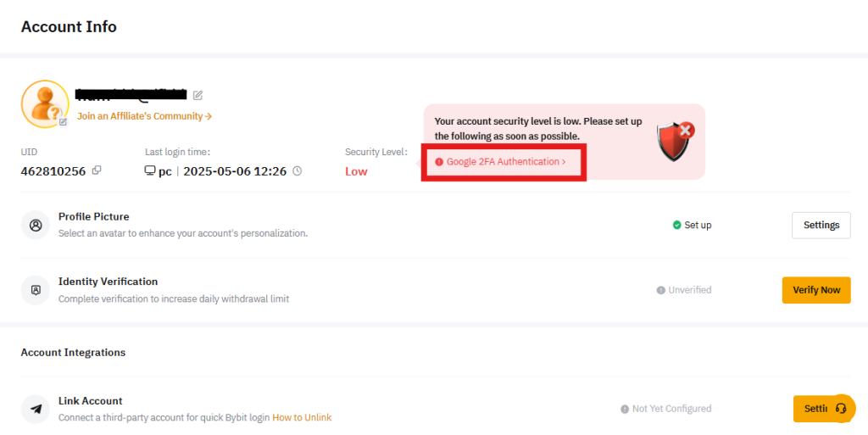The width and height of the screenshot is (868, 435).
Task: Click the Verify Now button
Action: [x=816, y=290]
